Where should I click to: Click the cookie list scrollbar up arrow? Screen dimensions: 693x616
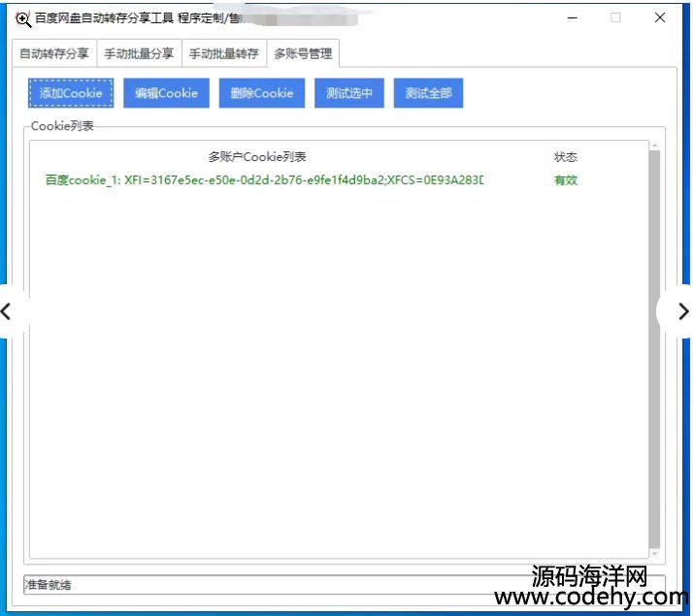coord(654,146)
